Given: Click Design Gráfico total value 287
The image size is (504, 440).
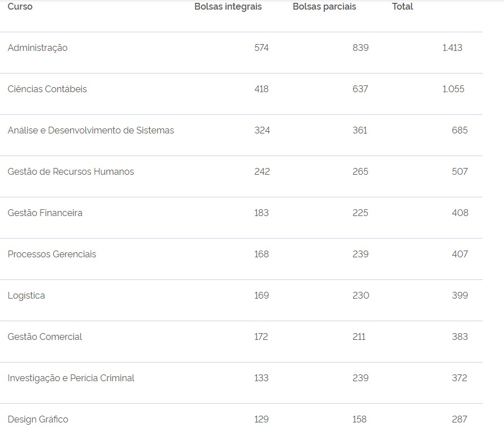Looking at the screenshot, I should pos(460,420).
